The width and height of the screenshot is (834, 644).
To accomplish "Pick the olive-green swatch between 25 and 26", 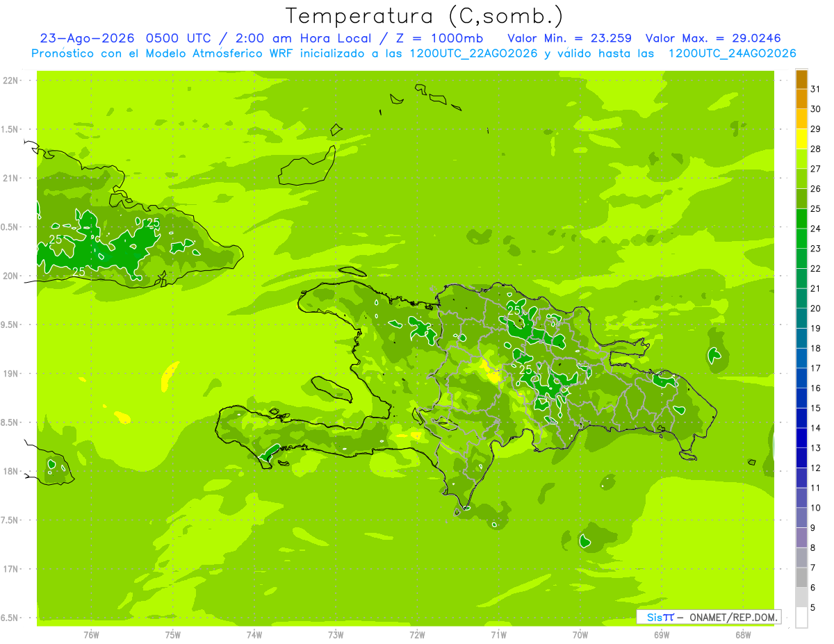I will (801, 199).
